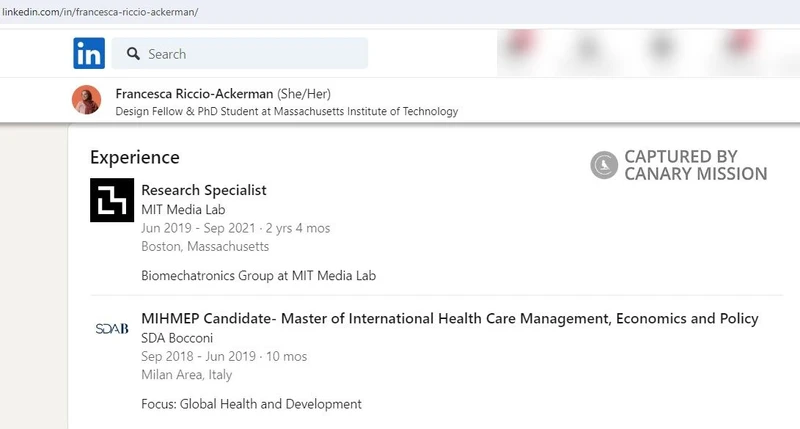This screenshot has width=800, height=429.
Task: Click the LinkedIn home logo
Action: click(89, 53)
